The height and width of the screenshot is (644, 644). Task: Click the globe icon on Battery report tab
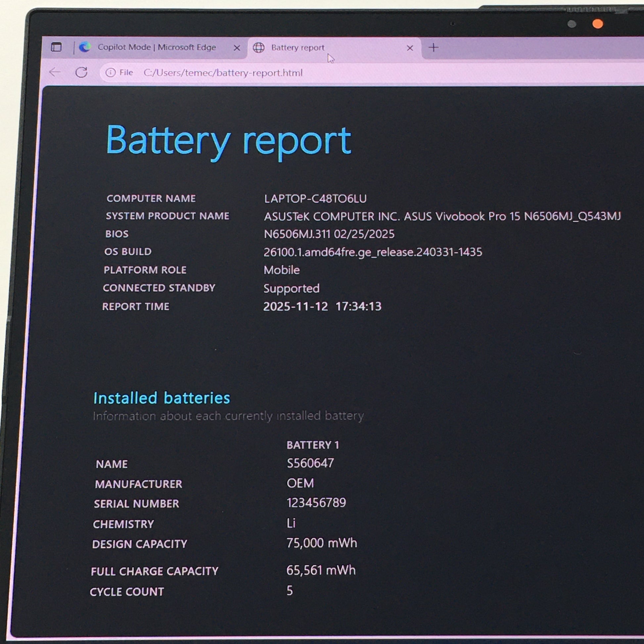pyautogui.click(x=259, y=48)
